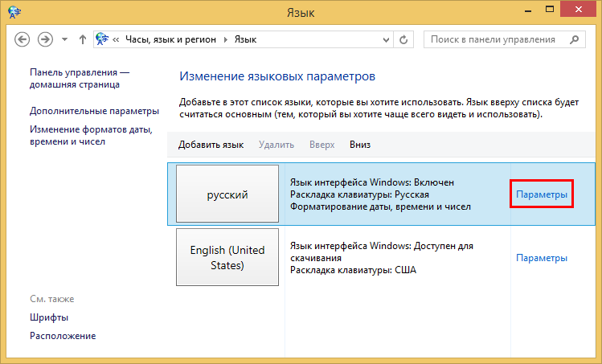
Task: Click 'Язык интерфейса Windows: Включен' text
Action: click(372, 182)
